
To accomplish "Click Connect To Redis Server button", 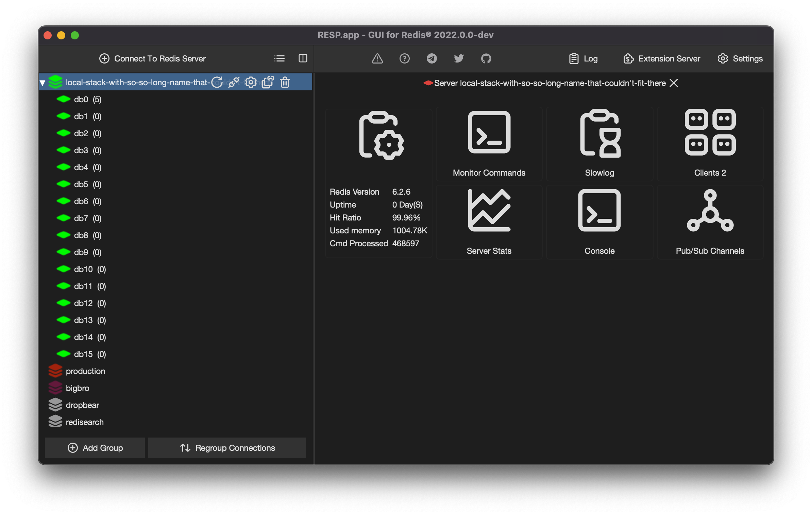I will (x=152, y=58).
